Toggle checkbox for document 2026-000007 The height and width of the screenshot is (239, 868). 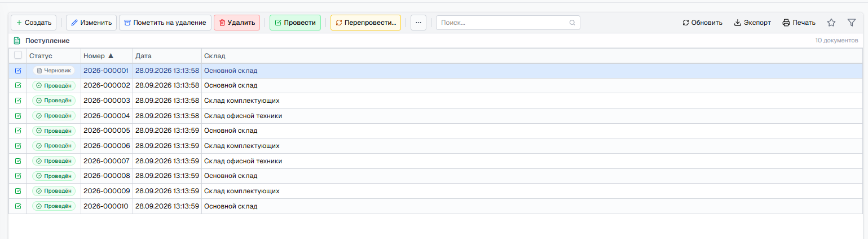click(x=18, y=161)
